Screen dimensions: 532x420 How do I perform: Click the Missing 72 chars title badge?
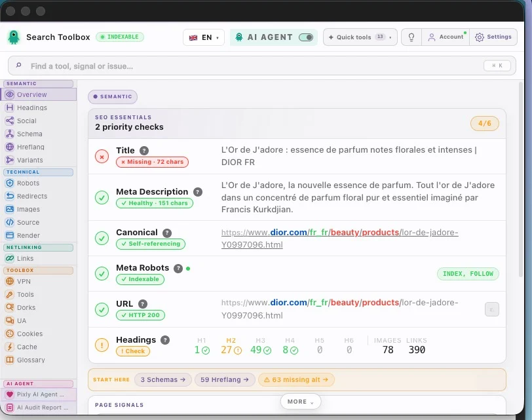(x=153, y=162)
